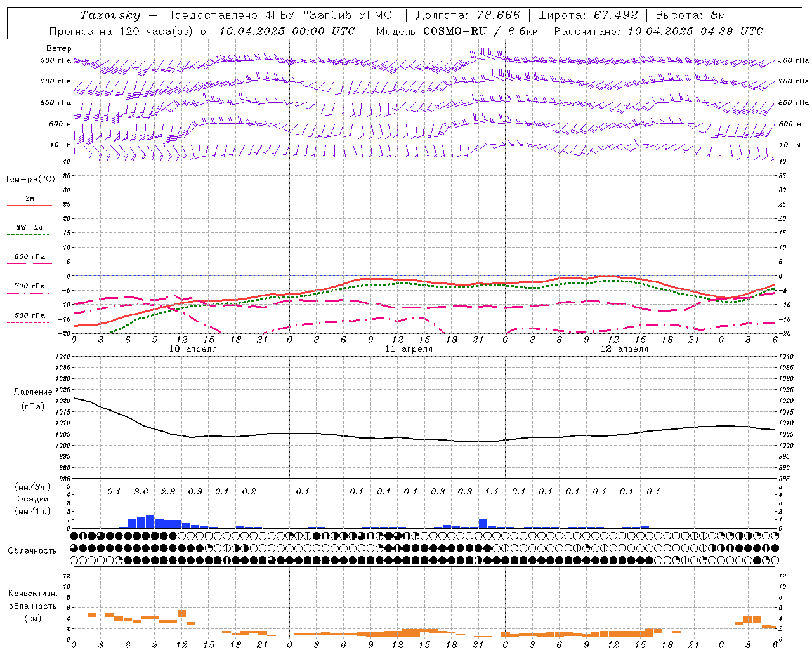This screenshot has width=812, height=650.
Task: Click Прогноз на 120 часа(ов) forecast text
Action: coord(122,31)
